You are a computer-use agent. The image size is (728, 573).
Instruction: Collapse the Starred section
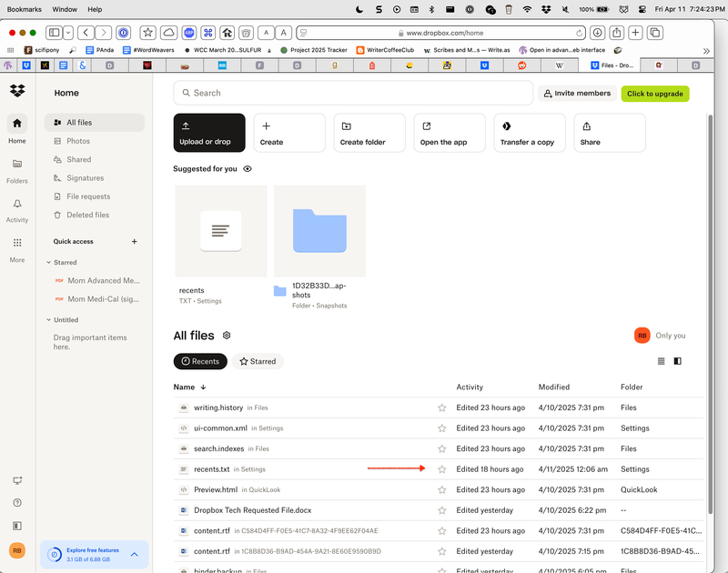(48, 263)
